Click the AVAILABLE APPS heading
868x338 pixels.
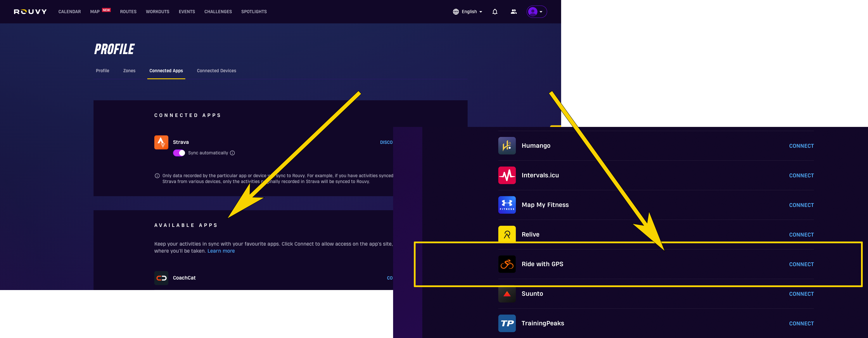pos(186,225)
